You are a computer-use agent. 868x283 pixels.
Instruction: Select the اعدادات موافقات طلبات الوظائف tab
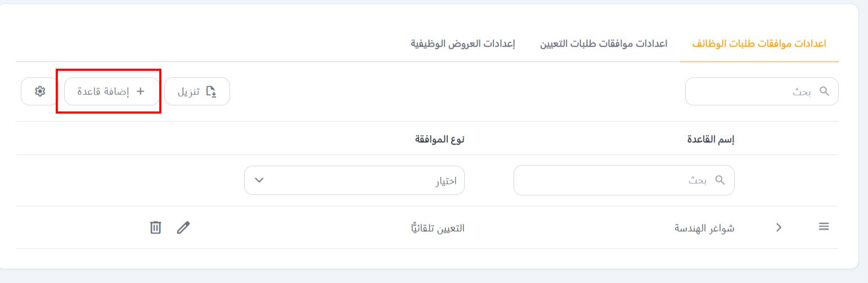(x=759, y=44)
